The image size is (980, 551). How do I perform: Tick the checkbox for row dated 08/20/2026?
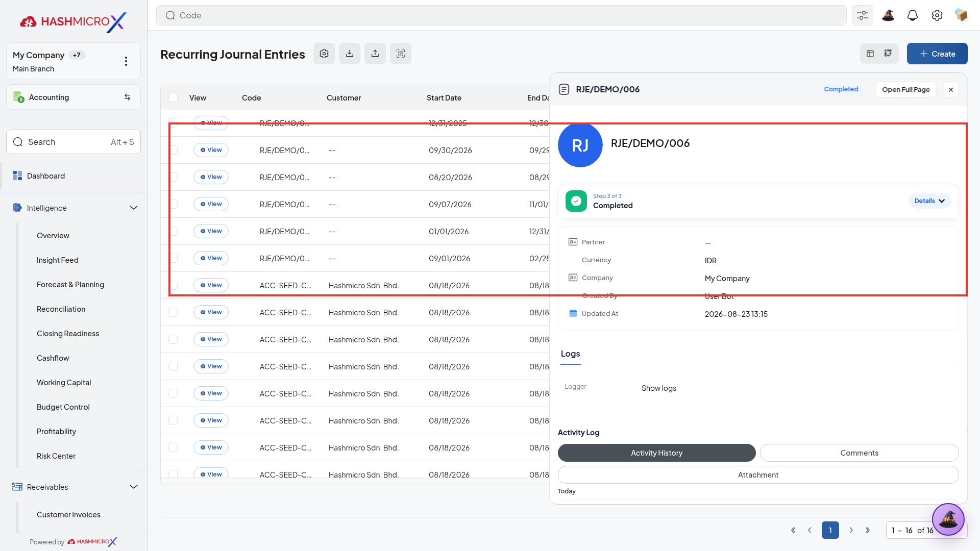173,177
